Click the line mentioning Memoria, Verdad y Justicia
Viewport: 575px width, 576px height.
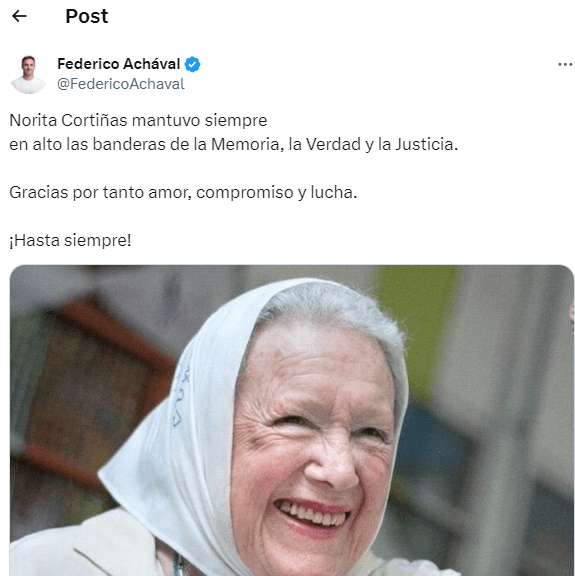tap(234, 144)
